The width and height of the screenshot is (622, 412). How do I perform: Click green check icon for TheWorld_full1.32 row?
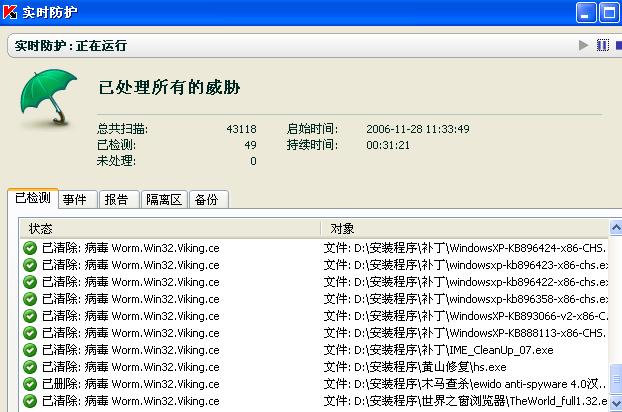click(30, 401)
